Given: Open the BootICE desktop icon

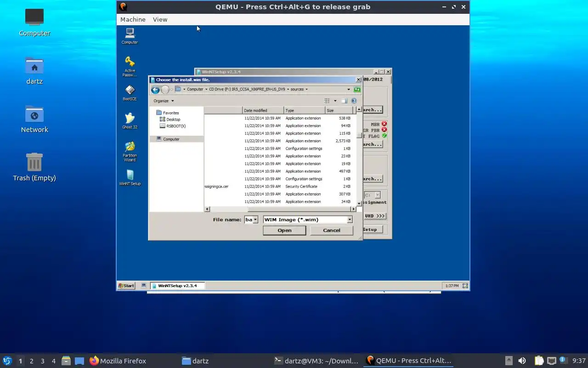Looking at the screenshot, I should (130, 93).
